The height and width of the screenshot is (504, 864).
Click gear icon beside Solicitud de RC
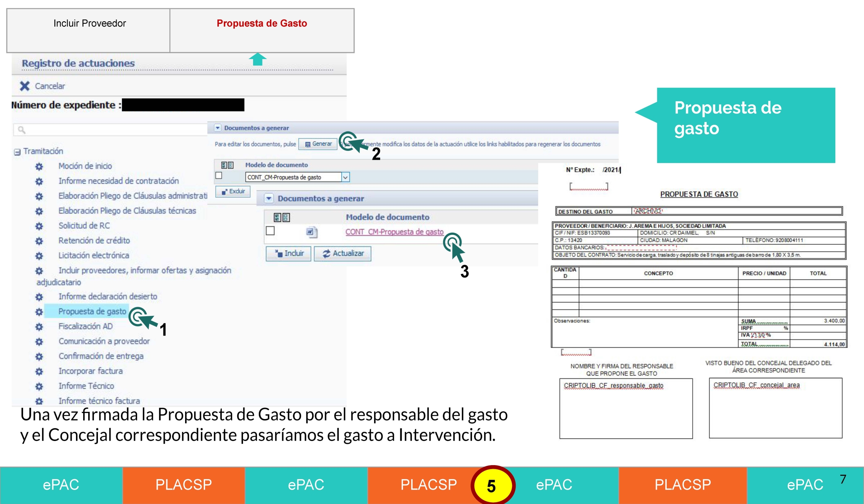[39, 226]
